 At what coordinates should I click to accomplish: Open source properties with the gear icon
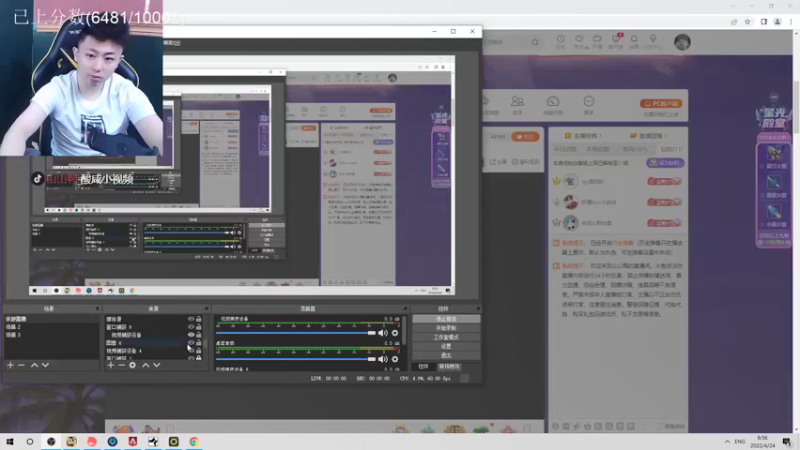pos(133,365)
